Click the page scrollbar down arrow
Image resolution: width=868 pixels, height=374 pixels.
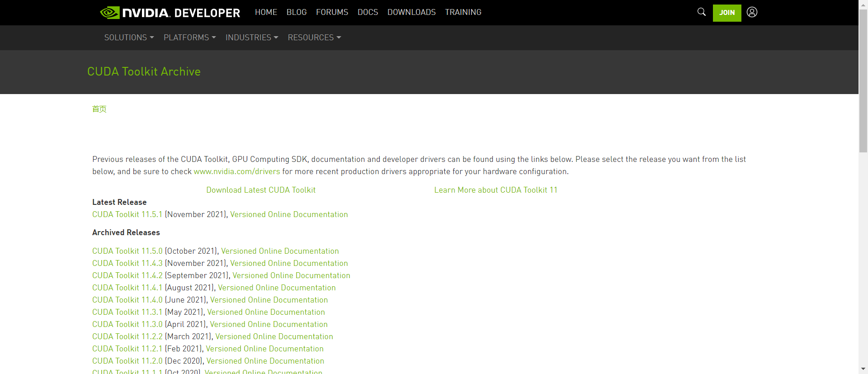[863, 369]
